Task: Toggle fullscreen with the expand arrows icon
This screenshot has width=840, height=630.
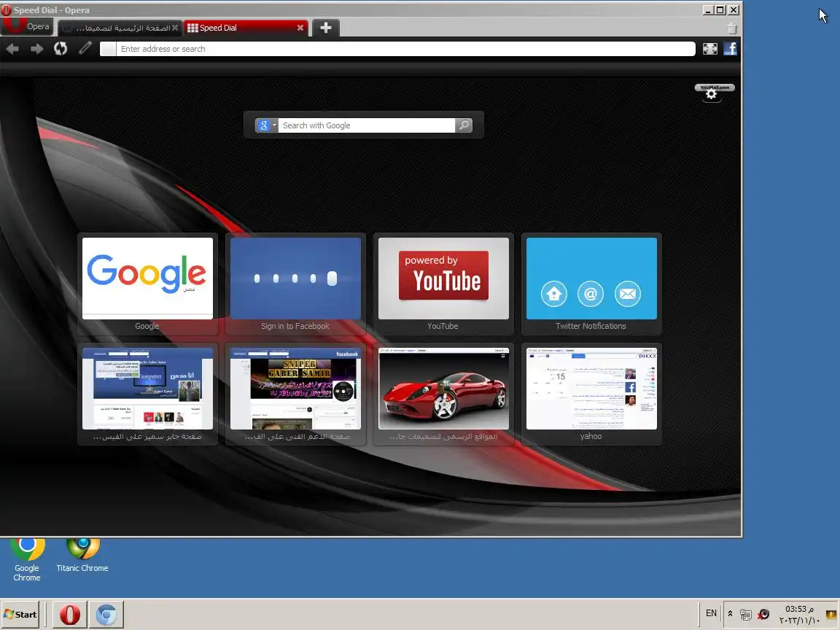Action: click(709, 49)
